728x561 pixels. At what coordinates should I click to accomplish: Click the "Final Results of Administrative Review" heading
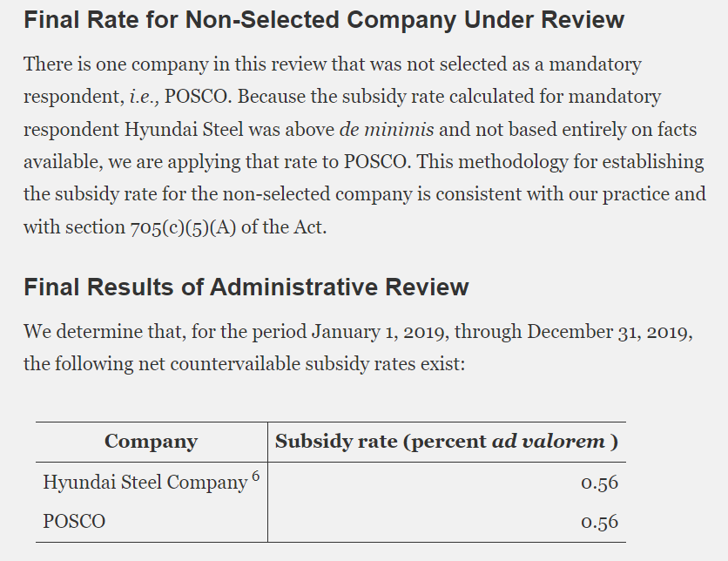246,287
